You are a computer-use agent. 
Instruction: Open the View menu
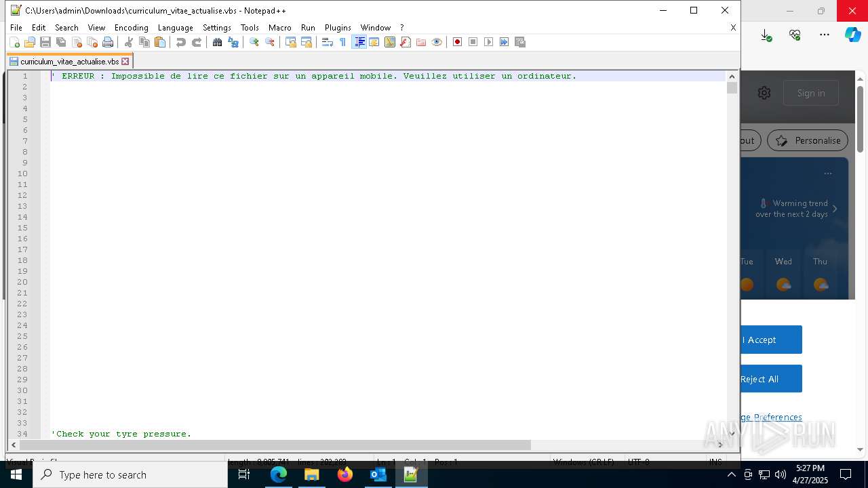(x=96, y=28)
